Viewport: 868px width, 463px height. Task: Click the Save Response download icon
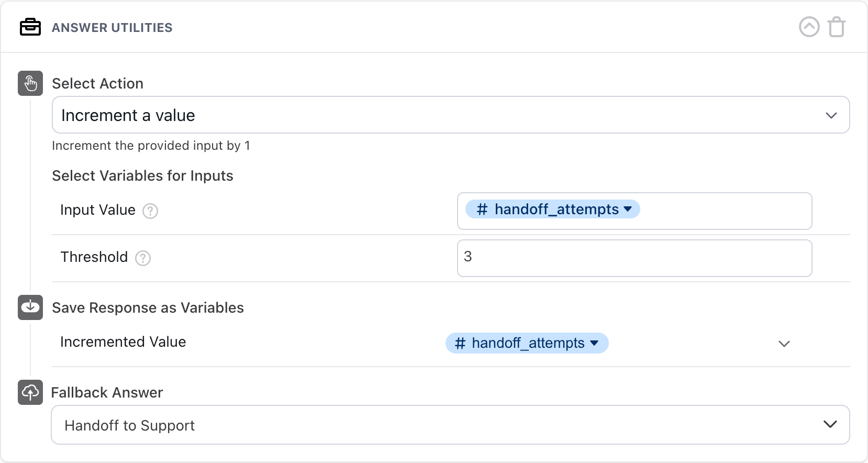pyautogui.click(x=30, y=307)
